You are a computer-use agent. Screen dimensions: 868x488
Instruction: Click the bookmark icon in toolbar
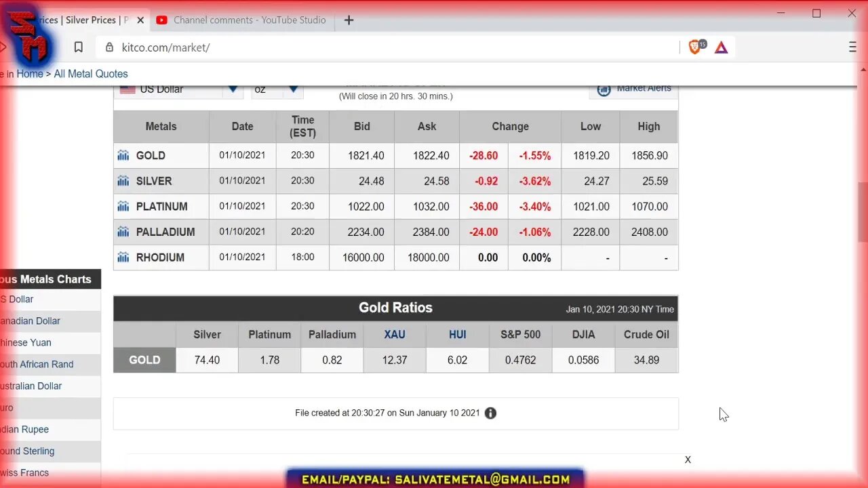(79, 47)
